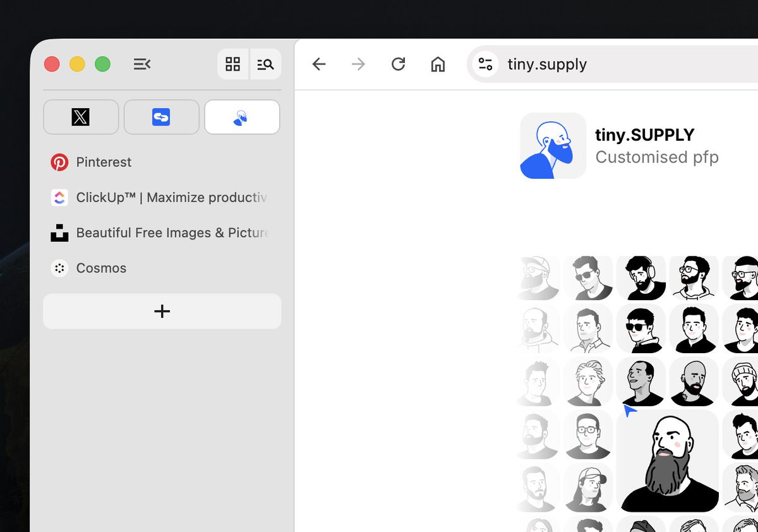
Task: Add a new tab with plus button
Action: (x=162, y=311)
